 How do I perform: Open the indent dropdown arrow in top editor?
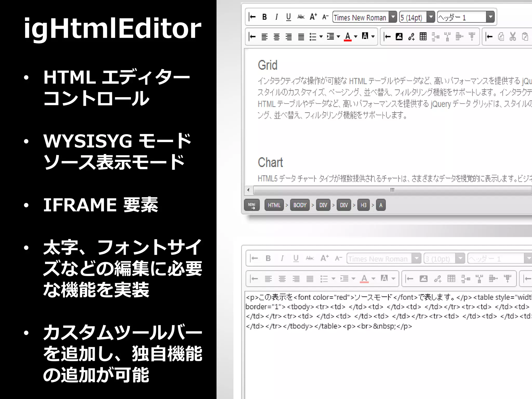click(x=338, y=37)
